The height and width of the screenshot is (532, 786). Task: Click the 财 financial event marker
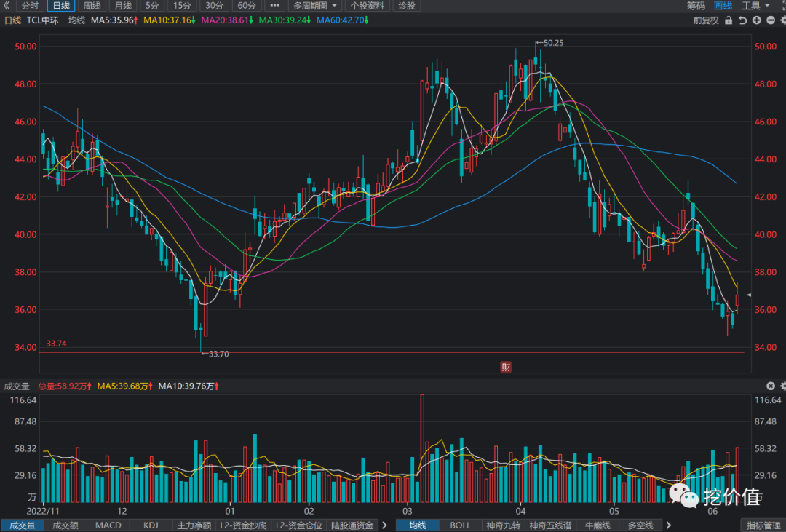[506, 367]
